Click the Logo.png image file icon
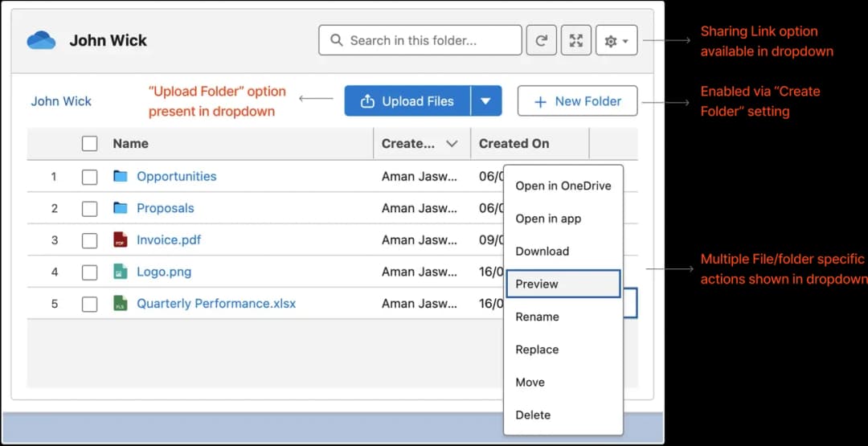 pyautogui.click(x=120, y=272)
